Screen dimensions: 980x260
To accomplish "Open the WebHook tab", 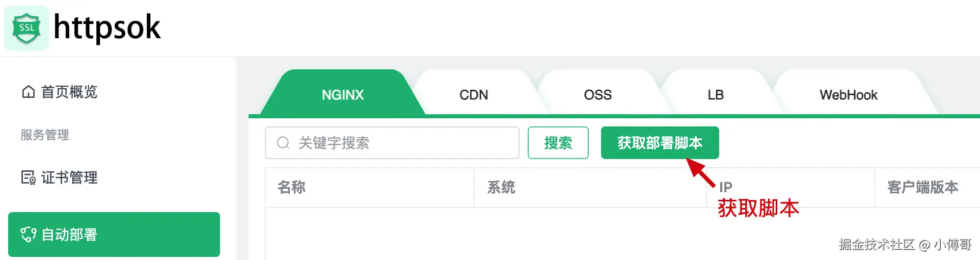I will point(849,94).
